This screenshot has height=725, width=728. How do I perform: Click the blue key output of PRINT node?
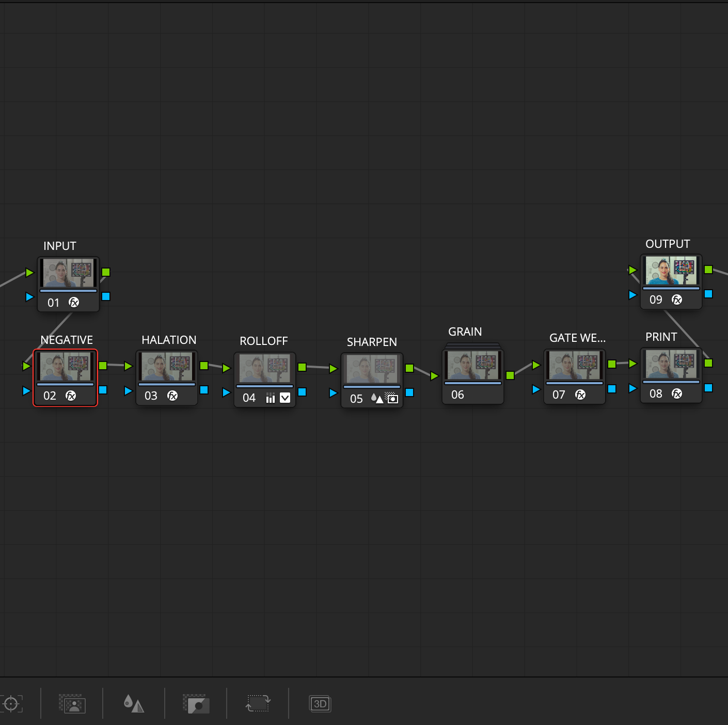point(708,388)
